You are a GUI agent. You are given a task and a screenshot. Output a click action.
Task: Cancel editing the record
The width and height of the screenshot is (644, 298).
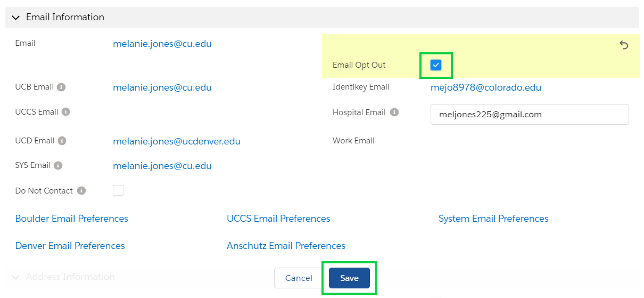(299, 278)
